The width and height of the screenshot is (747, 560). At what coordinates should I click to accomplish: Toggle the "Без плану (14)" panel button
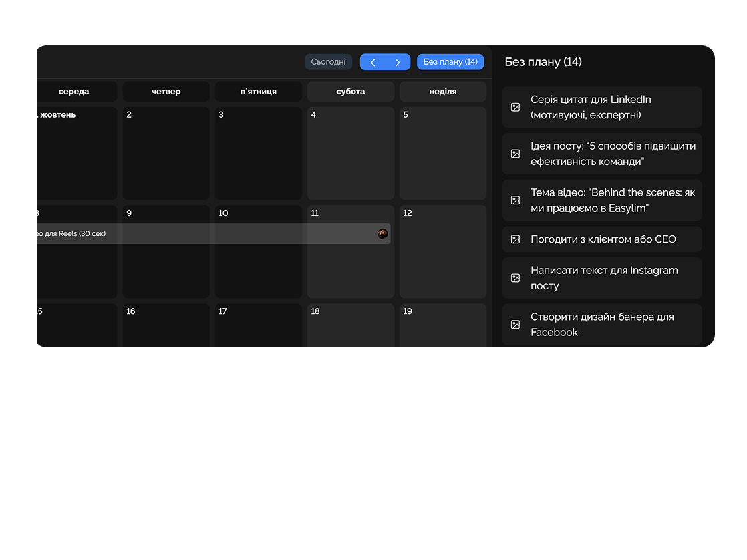coord(450,62)
